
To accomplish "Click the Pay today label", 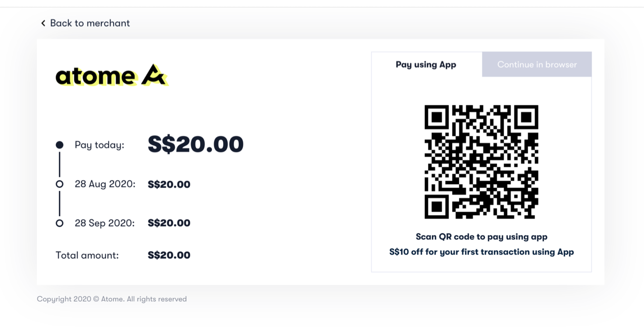I will coord(100,145).
